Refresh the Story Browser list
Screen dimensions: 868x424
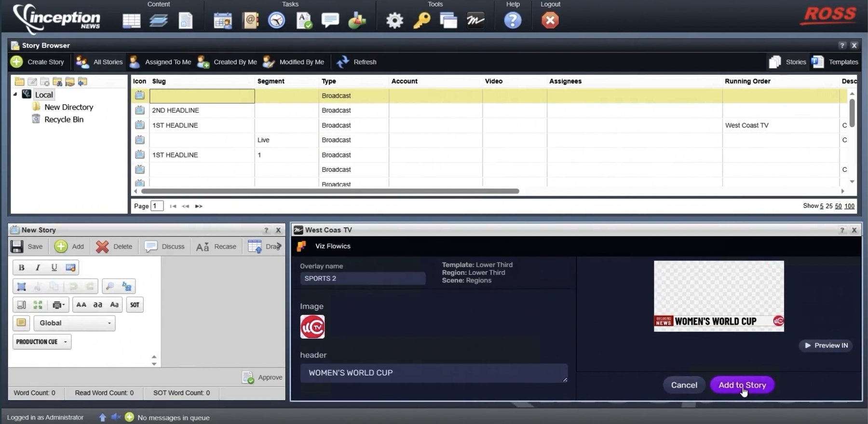(x=357, y=62)
